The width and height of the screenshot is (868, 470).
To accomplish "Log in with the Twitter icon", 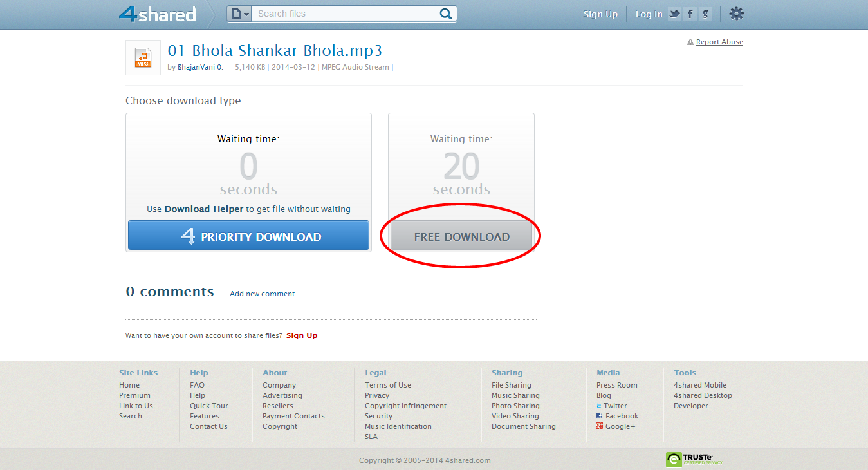I will pos(674,14).
